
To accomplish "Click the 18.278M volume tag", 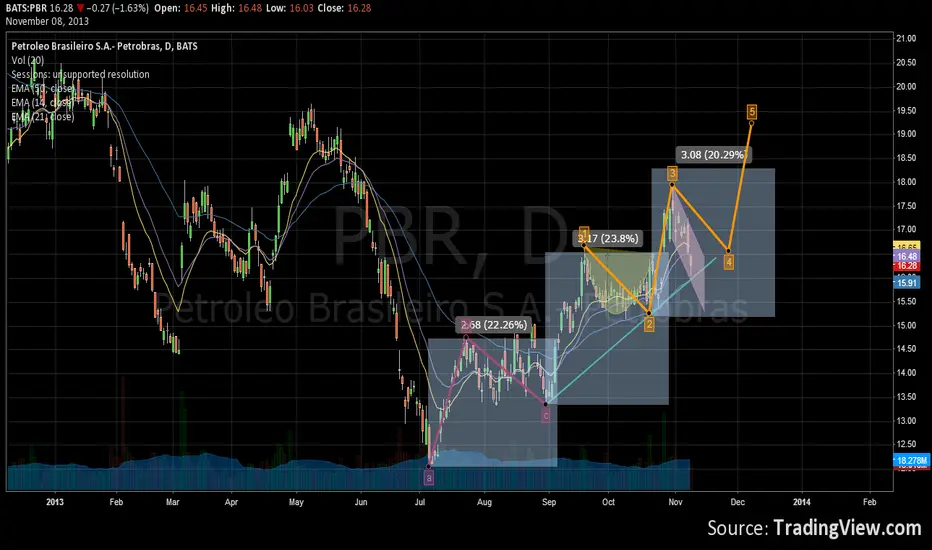I will point(911,460).
